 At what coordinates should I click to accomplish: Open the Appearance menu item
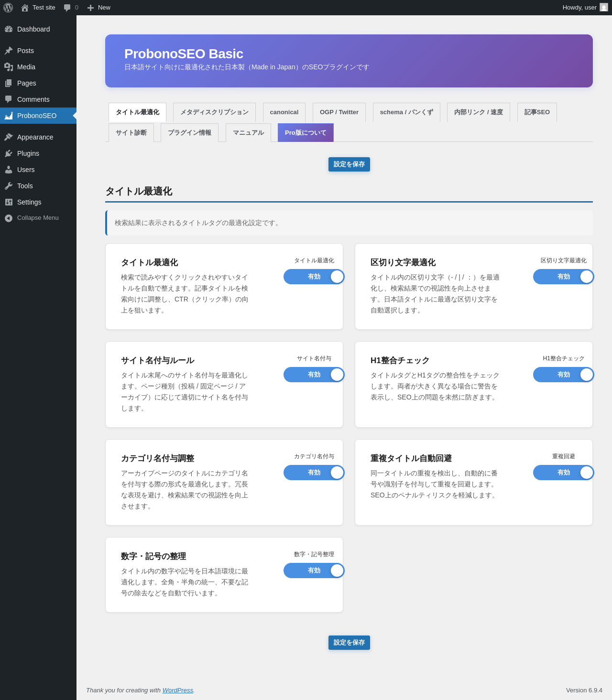click(38, 137)
